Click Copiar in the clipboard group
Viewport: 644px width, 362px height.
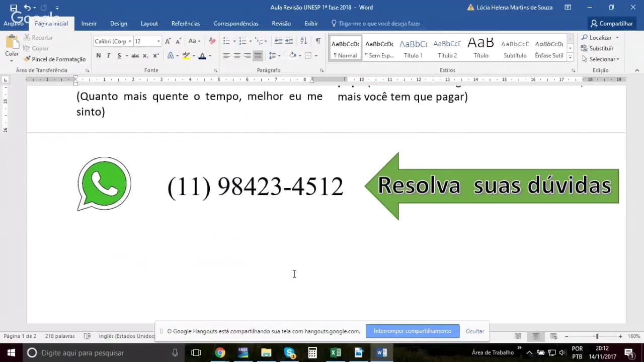click(x=36, y=48)
